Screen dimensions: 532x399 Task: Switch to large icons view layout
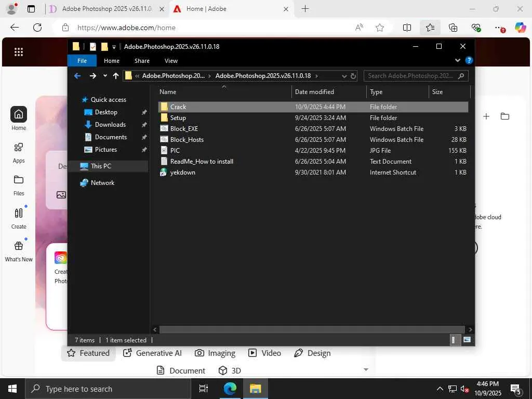point(467,340)
